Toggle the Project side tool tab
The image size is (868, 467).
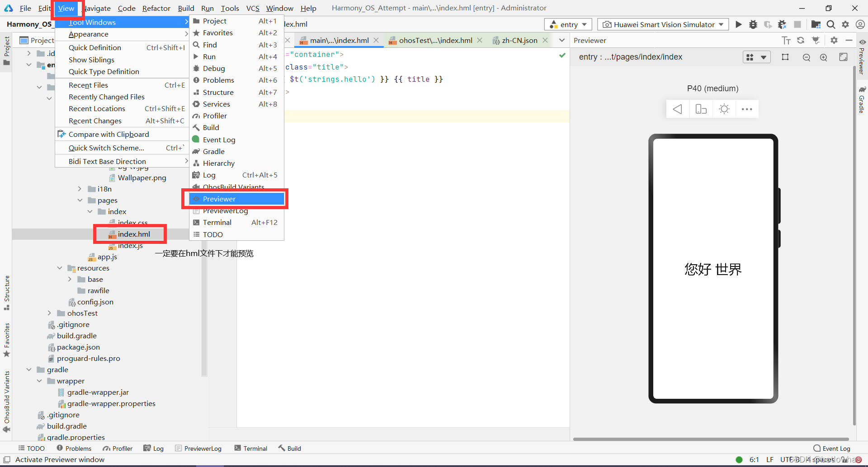6,51
